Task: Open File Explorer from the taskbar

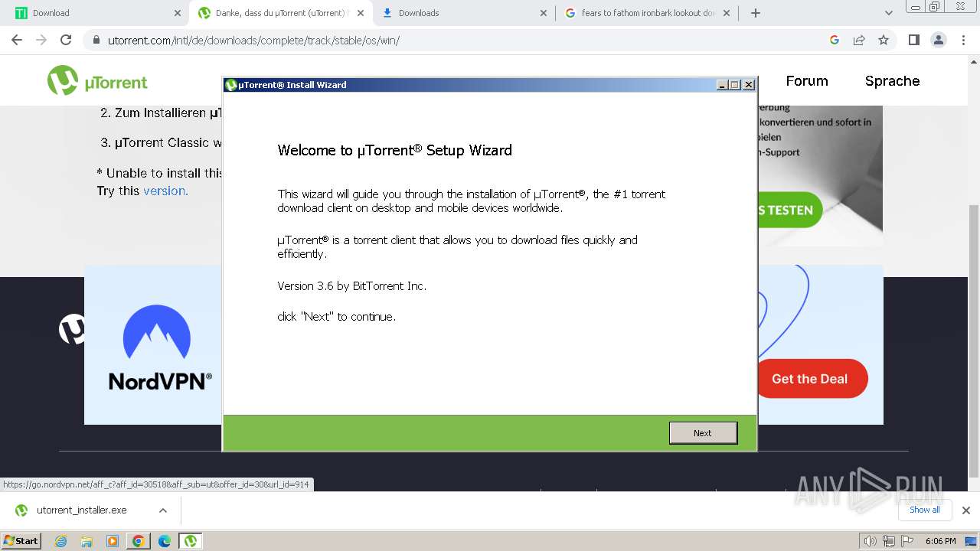Action: click(x=87, y=541)
